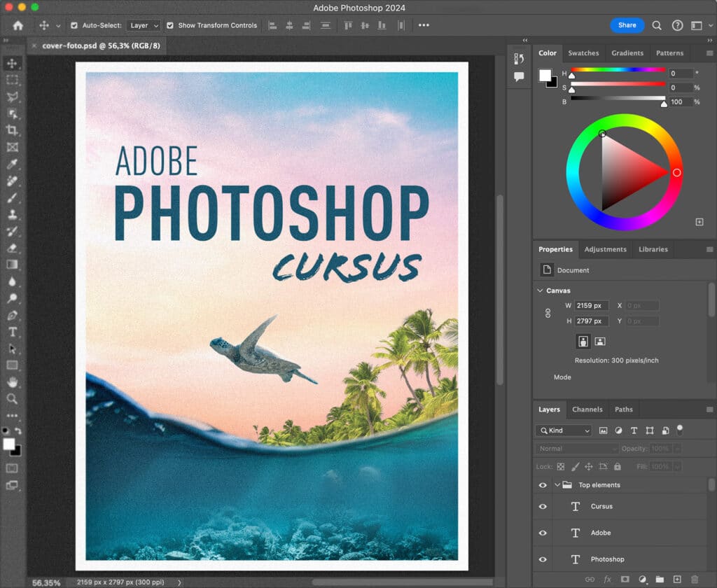Delete the layer with trash icon
The image size is (717, 588).
pos(695,580)
